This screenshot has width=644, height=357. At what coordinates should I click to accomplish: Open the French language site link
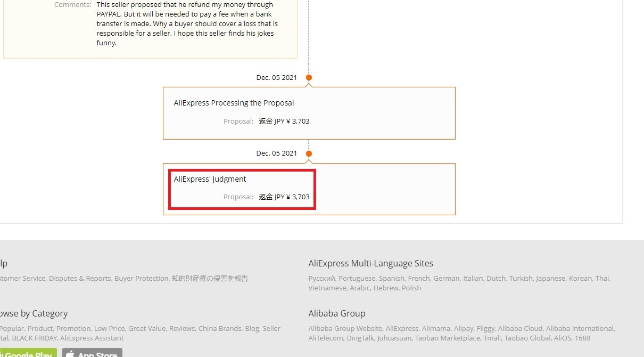(419, 278)
